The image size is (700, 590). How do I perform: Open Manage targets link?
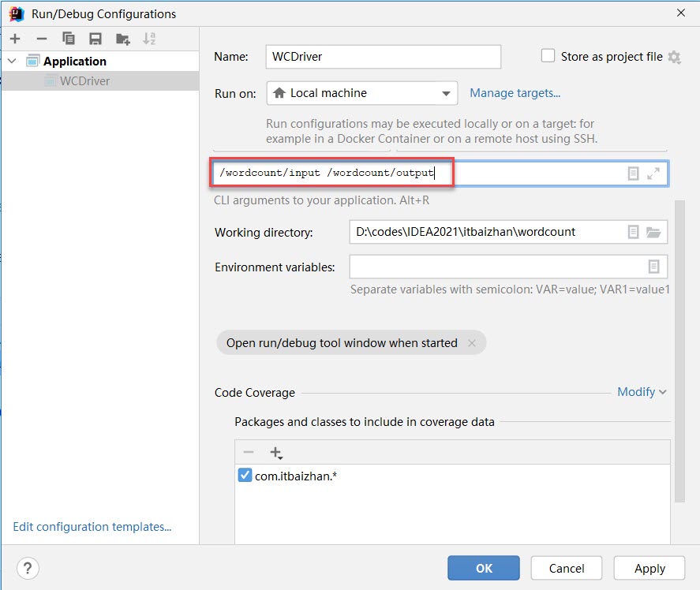pyautogui.click(x=515, y=93)
